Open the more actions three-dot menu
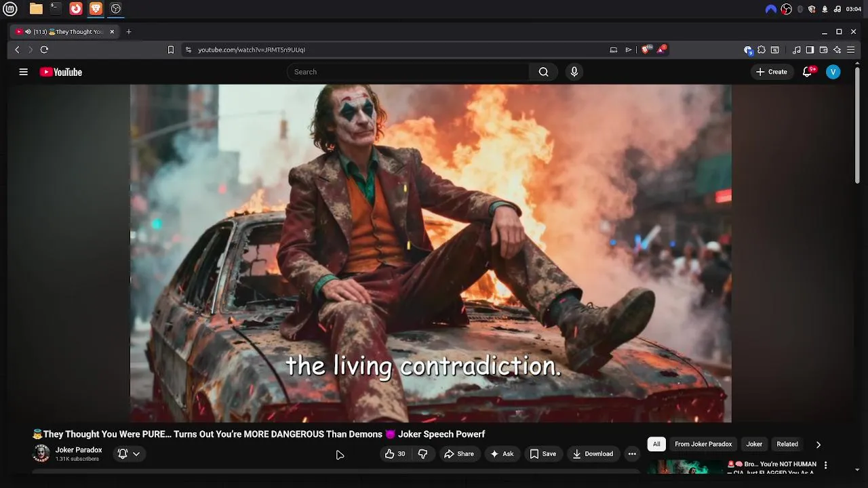The height and width of the screenshot is (488, 868). (x=632, y=454)
